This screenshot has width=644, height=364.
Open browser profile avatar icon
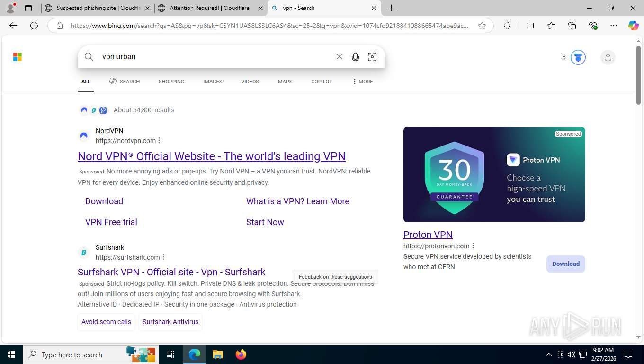pyautogui.click(x=10, y=8)
